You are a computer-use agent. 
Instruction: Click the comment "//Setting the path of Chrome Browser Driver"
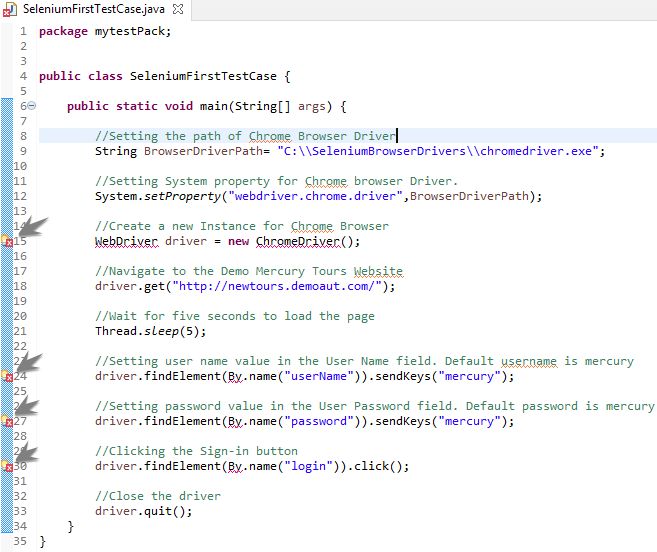[245, 136]
